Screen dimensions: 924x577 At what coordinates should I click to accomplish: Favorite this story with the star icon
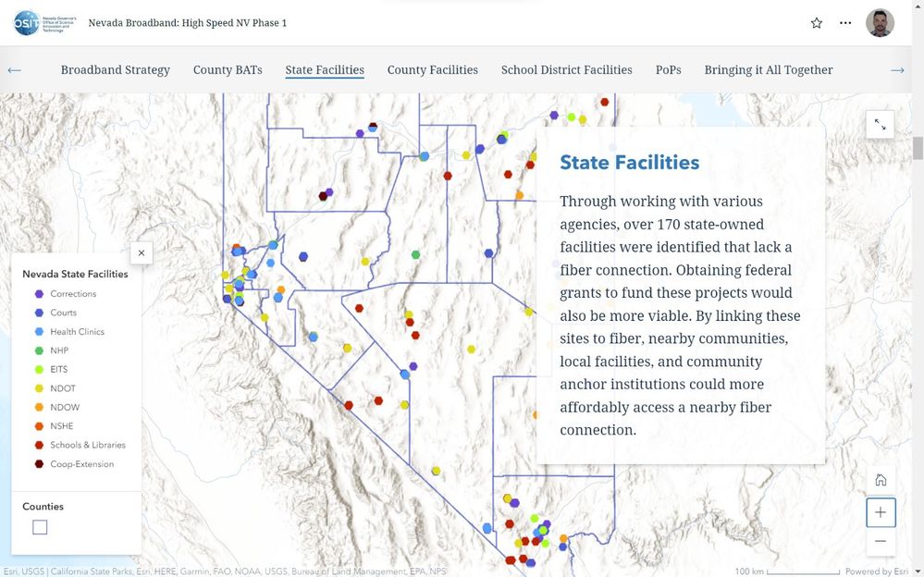click(x=816, y=23)
